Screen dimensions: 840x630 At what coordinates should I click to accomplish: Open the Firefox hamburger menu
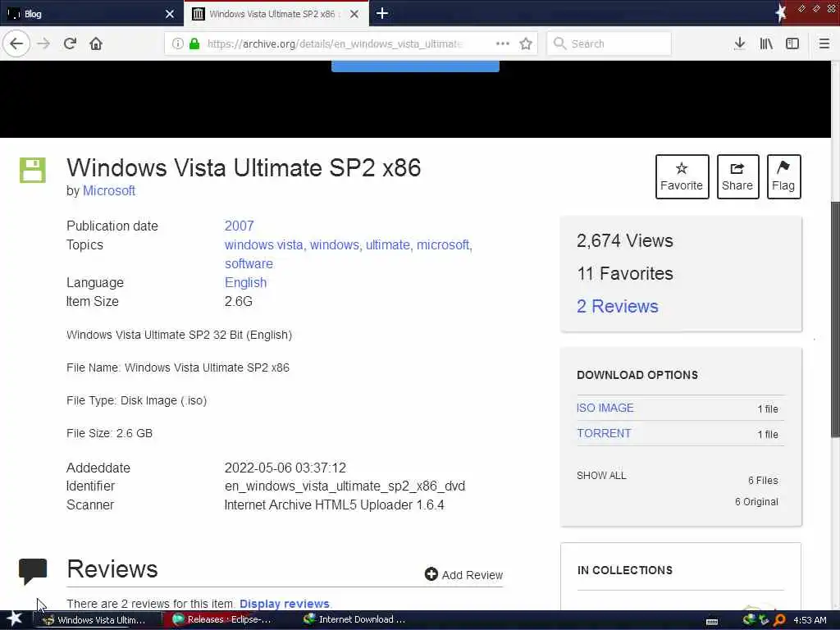824,43
